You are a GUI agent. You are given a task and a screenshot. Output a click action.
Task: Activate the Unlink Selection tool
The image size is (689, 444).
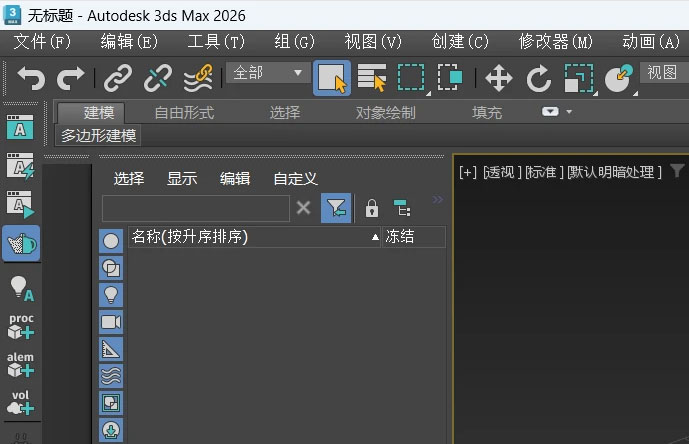tap(158, 78)
